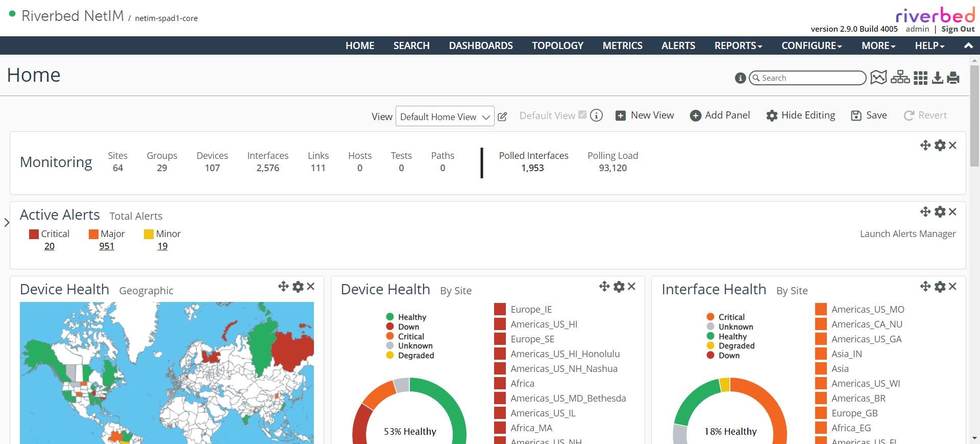Open the grid view icon in Home header

tap(920, 78)
